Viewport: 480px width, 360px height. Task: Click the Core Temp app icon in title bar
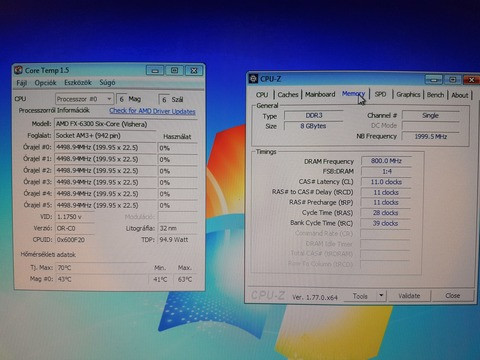point(18,70)
